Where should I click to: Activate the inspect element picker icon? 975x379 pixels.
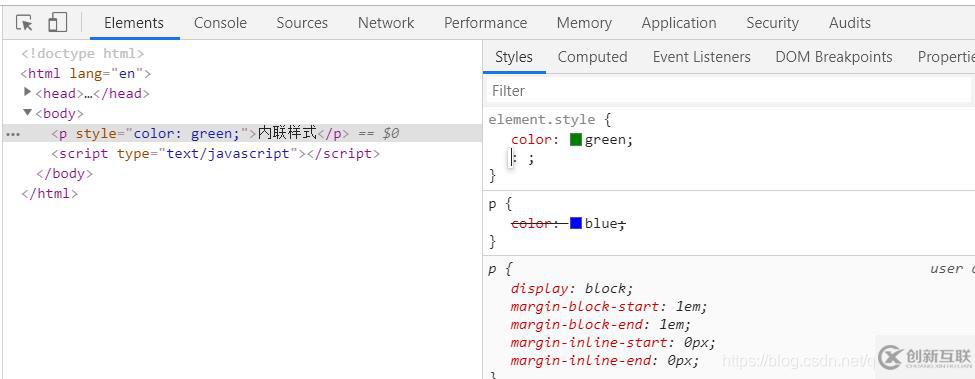point(24,23)
